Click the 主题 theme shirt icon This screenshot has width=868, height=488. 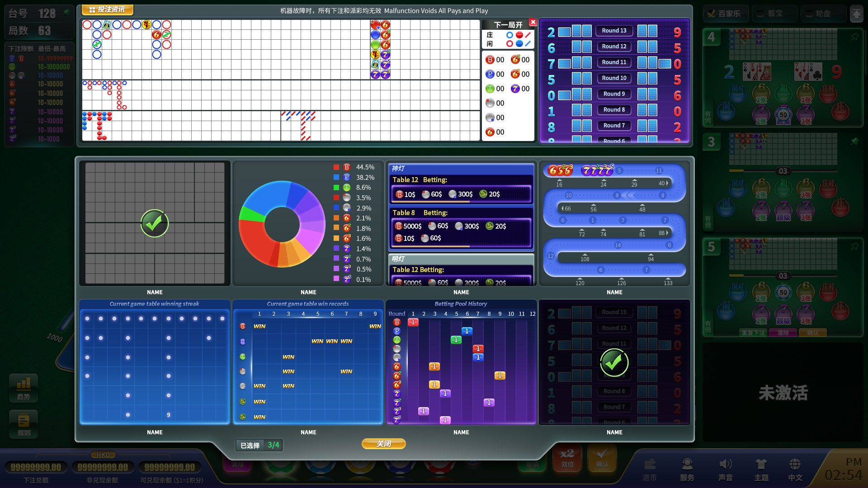[761, 465]
